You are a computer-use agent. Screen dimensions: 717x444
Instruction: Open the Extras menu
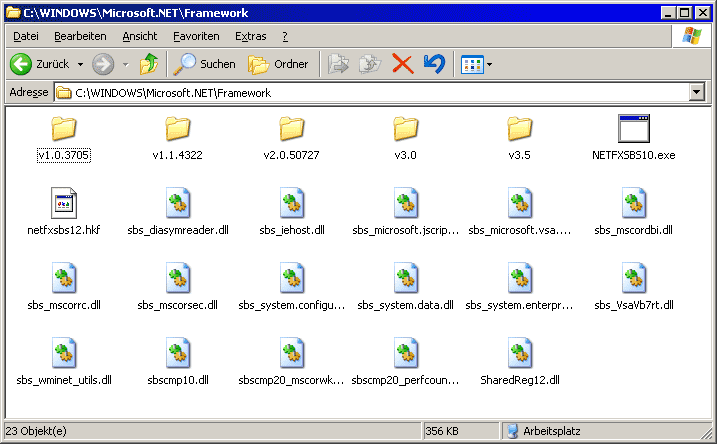[251, 36]
